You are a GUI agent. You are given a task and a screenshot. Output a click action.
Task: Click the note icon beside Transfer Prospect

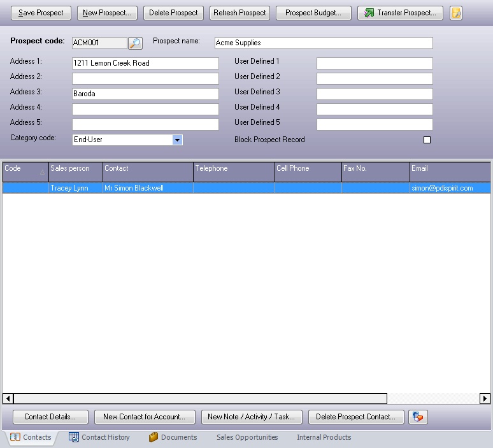[x=455, y=13]
